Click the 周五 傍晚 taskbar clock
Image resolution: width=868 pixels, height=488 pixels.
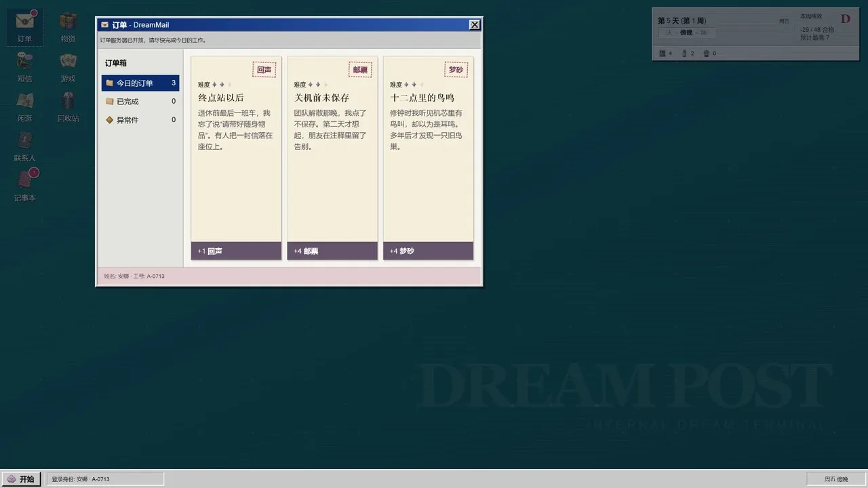(835, 479)
